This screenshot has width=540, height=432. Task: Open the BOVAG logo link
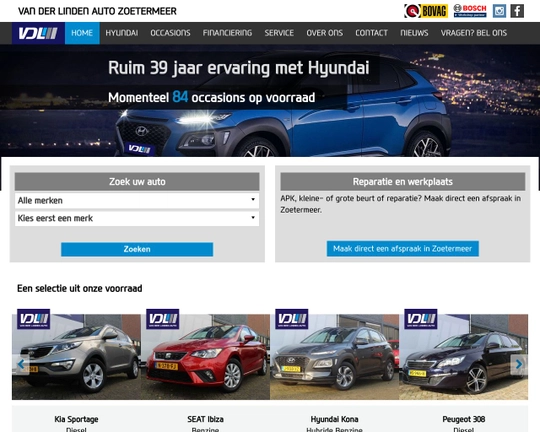[x=426, y=11]
